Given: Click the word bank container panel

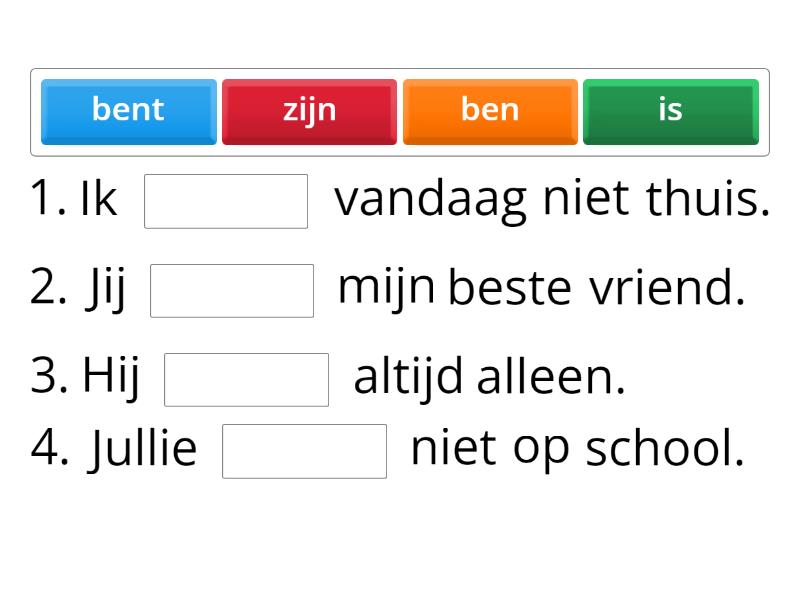Looking at the screenshot, I should [x=400, y=112].
